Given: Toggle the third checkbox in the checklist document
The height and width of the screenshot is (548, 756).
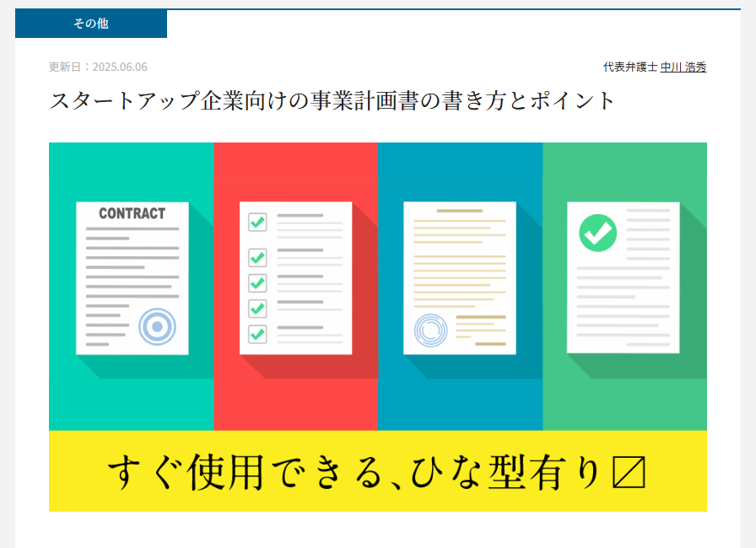Looking at the screenshot, I should click(x=257, y=282).
